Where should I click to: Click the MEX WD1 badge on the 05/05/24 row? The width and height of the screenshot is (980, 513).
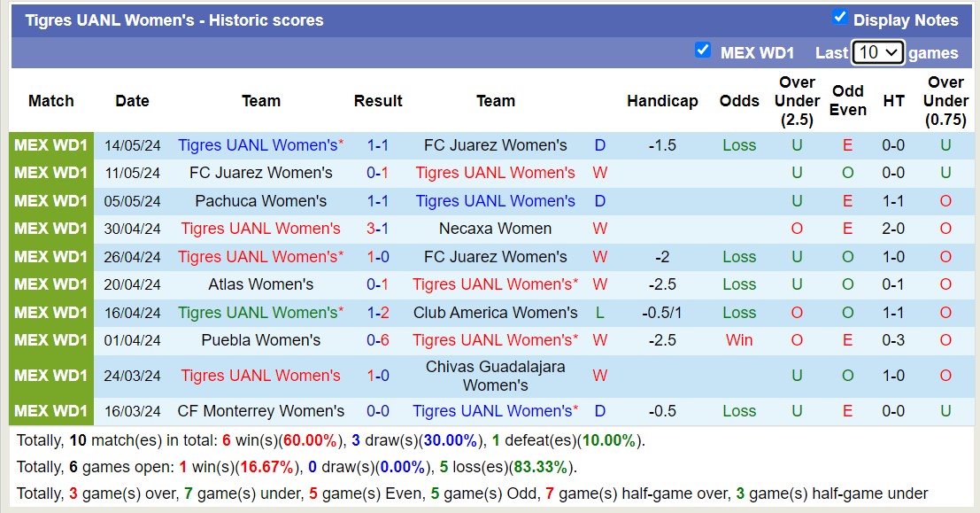pos(50,201)
